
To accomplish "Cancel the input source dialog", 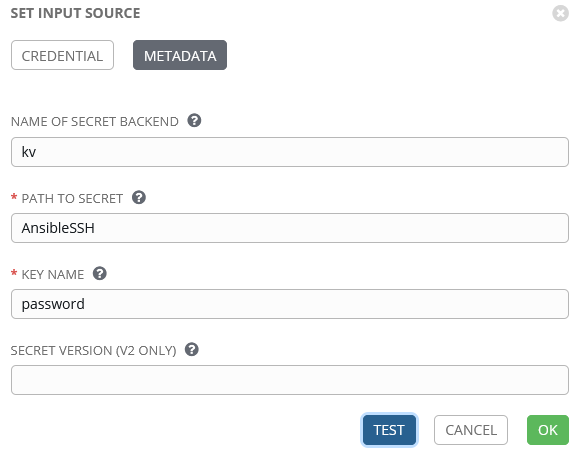I will 471,430.
